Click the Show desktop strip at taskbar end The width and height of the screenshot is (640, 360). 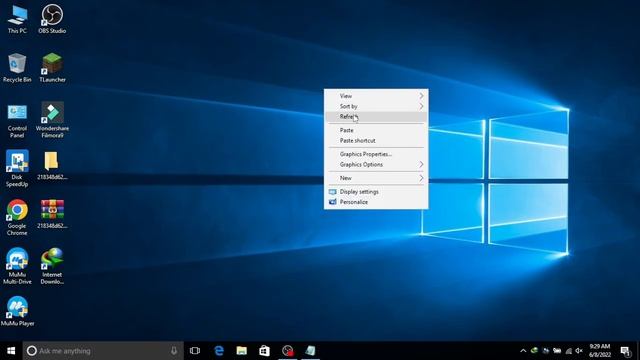click(638, 351)
